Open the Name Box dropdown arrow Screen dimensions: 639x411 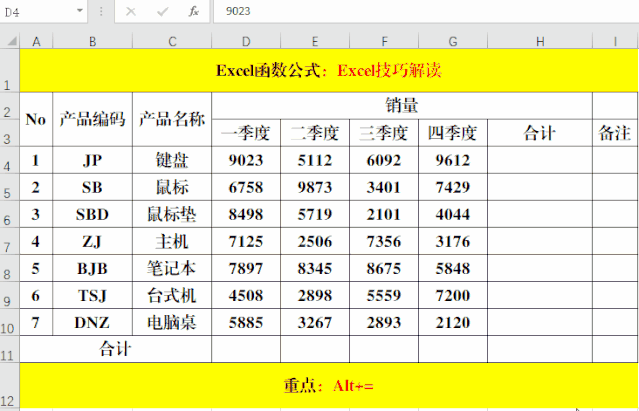tap(80, 11)
